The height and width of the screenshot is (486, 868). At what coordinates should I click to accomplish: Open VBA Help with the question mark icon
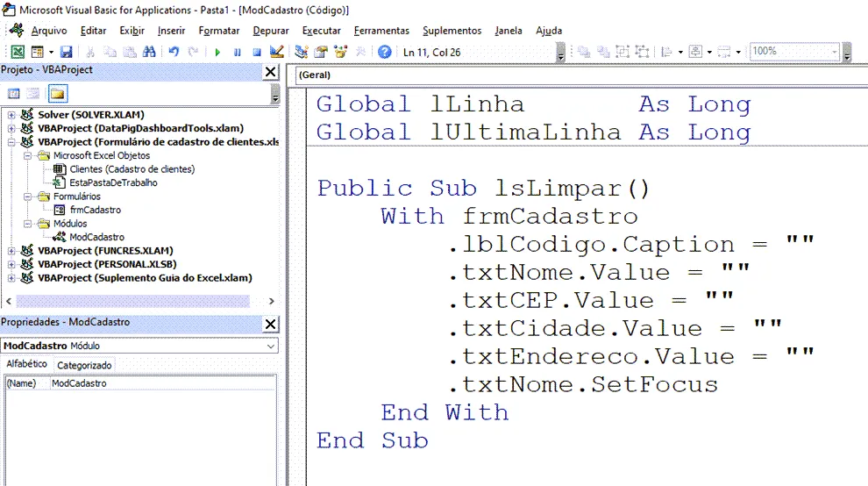[385, 52]
